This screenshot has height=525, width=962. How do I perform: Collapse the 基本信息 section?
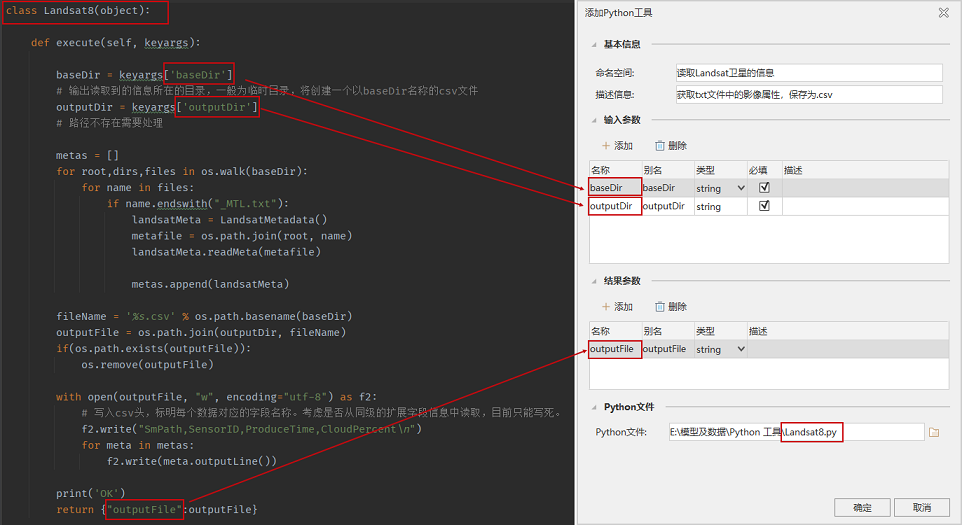pos(593,44)
